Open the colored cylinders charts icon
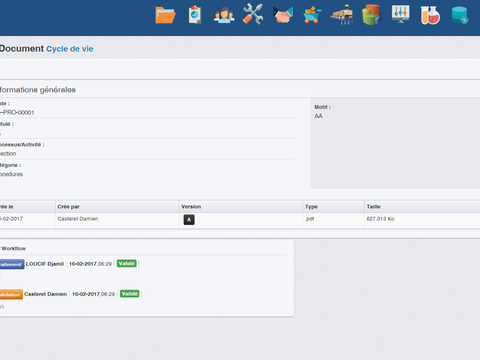The height and width of the screenshot is (360, 480). point(371,15)
